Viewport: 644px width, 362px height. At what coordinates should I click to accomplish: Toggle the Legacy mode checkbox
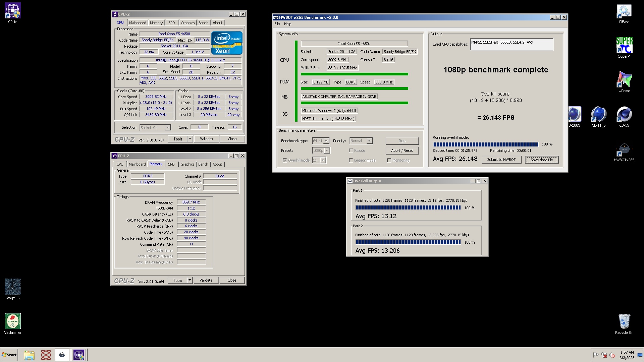pos(351,160)
